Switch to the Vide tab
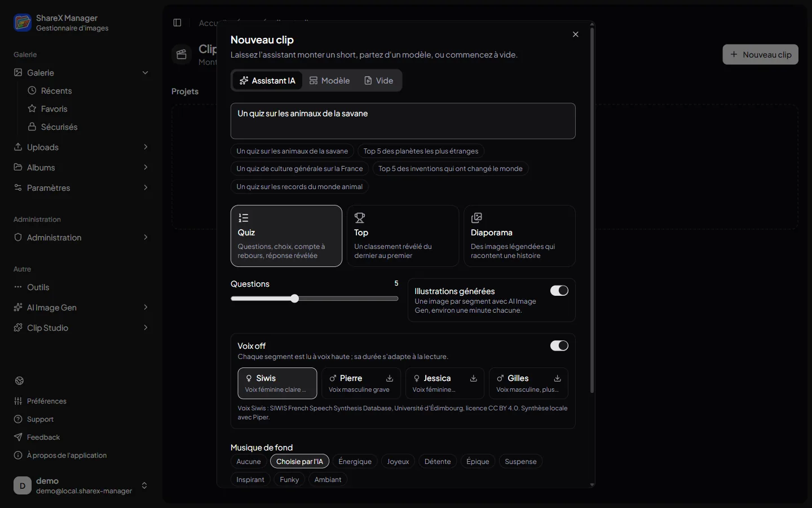 (x=379, y=81)
